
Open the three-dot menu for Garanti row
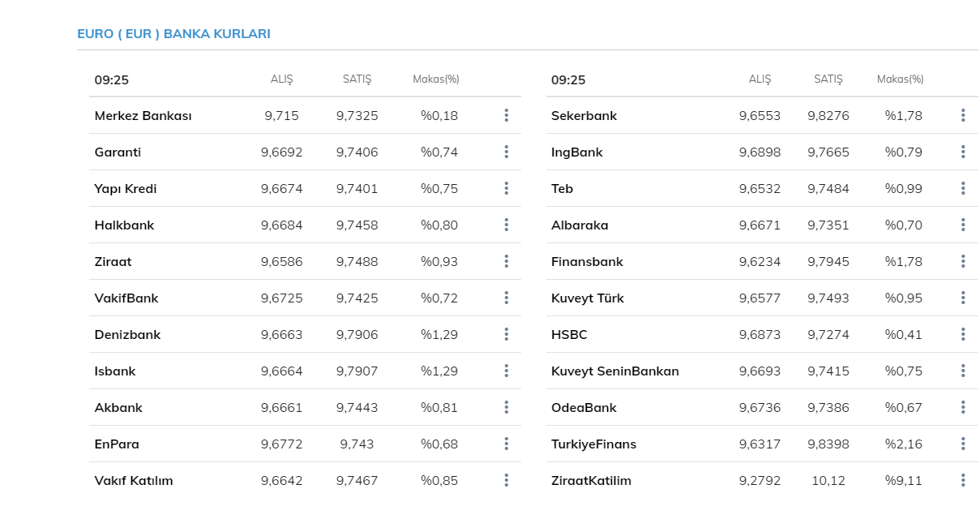(506, 152)
